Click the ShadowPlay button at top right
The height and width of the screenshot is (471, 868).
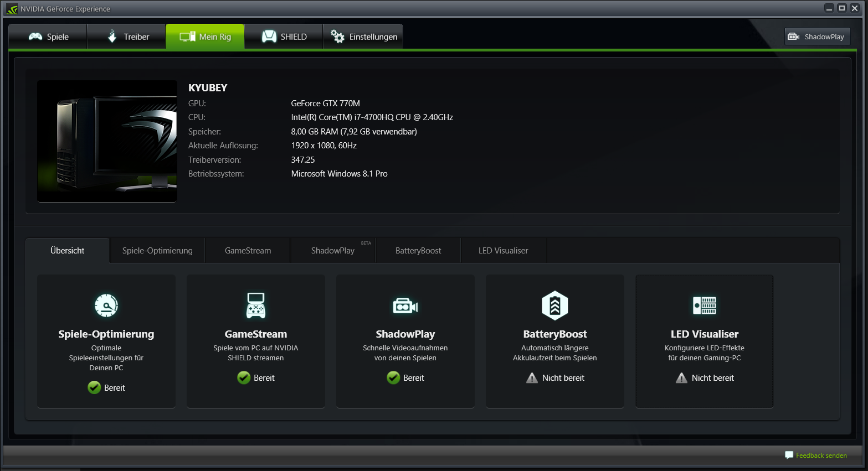[817, 37]
